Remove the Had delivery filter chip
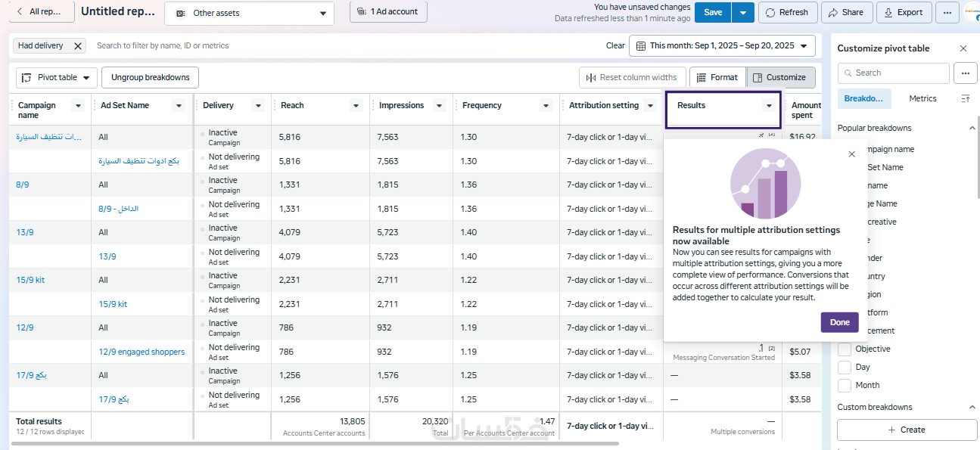Image resolution: width=980 pixels, height=450 pixels. pyautogui.click(x=78, y=46)
